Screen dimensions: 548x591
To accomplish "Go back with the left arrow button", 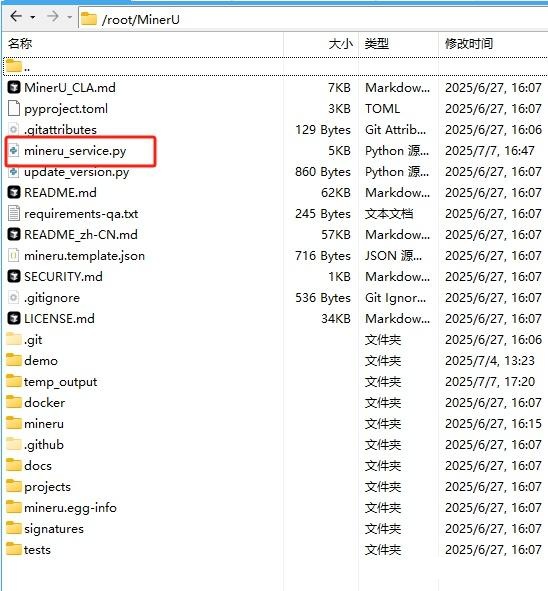I will coord(16,17).
